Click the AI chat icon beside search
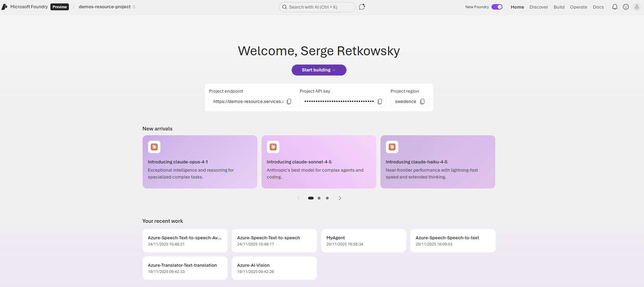 [x=362, y=7]
